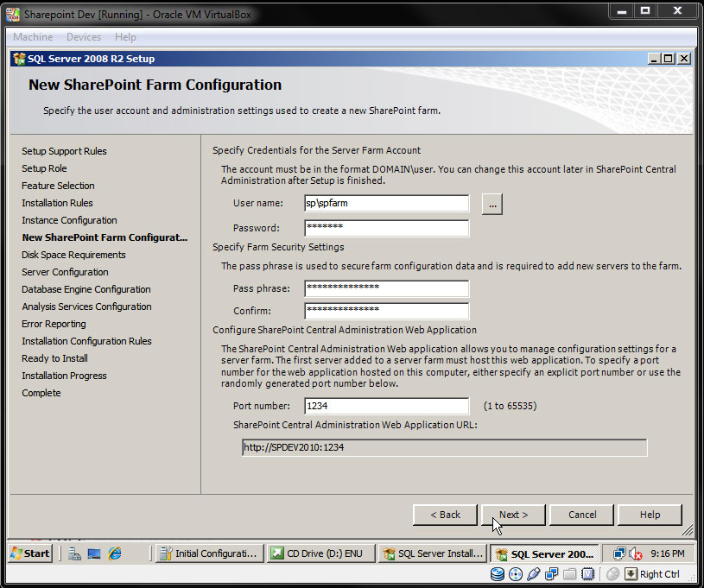Click into the Port number field

[x=387, y=406]
